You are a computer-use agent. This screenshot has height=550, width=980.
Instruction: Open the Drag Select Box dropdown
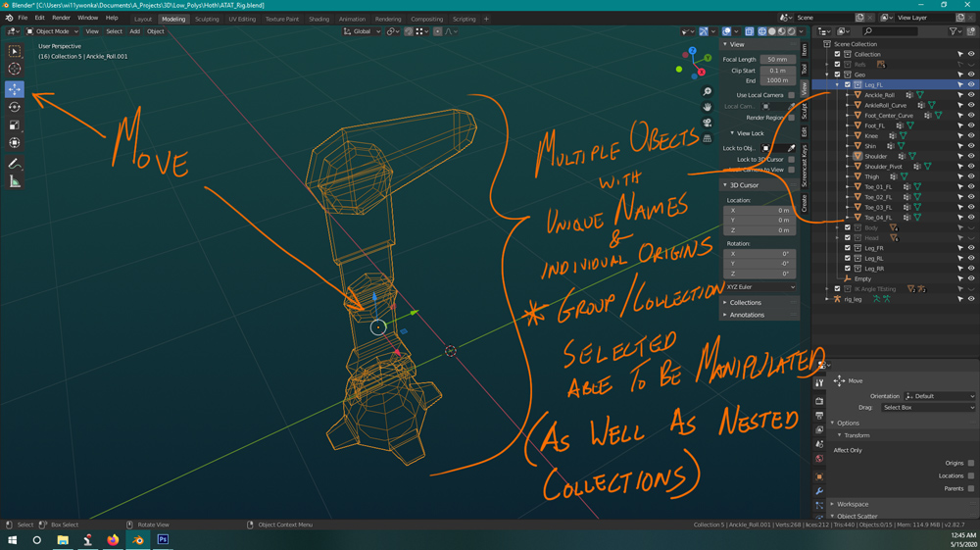pyautogui.click(x=927, y=408)
